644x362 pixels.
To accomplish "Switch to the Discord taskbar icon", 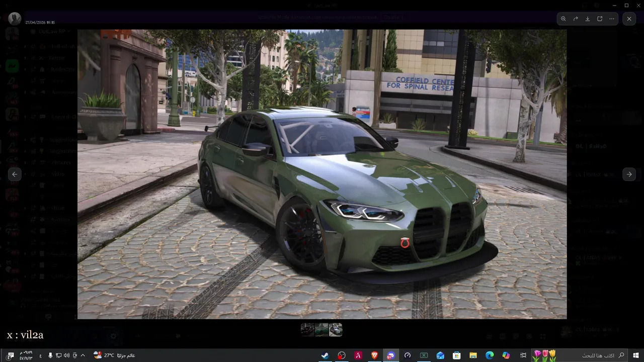I will click(x=391, y=355).
